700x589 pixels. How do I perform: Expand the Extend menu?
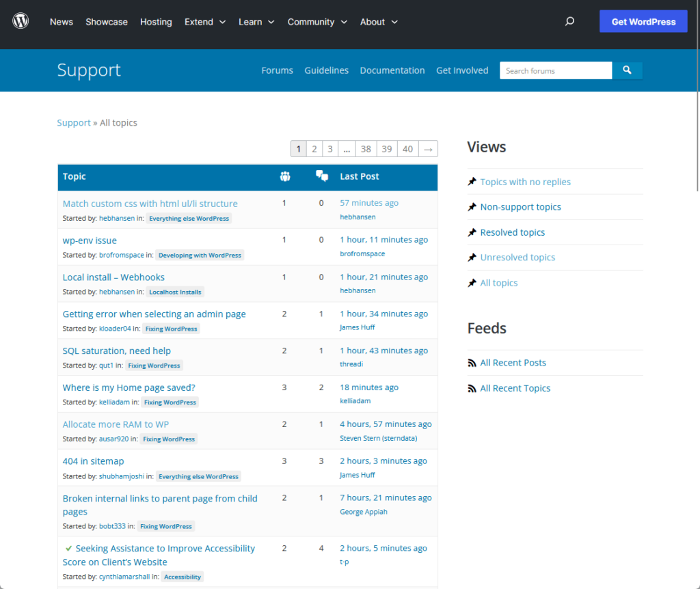click(x=205, y=22)
